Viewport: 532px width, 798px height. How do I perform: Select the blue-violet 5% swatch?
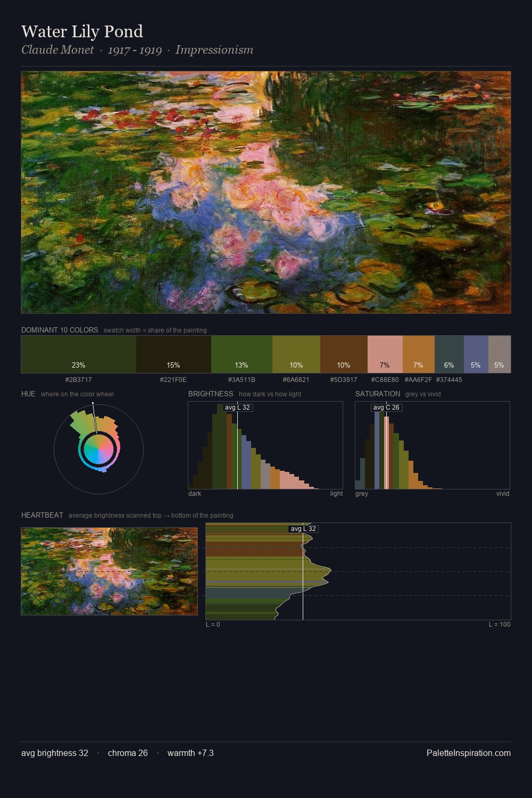tap(476, 354)
